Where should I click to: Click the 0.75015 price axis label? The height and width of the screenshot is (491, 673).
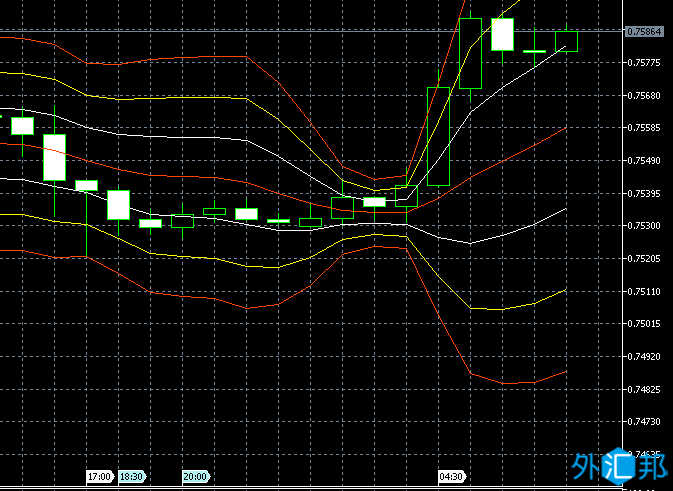pyautogui.click(x=644, y=324)
